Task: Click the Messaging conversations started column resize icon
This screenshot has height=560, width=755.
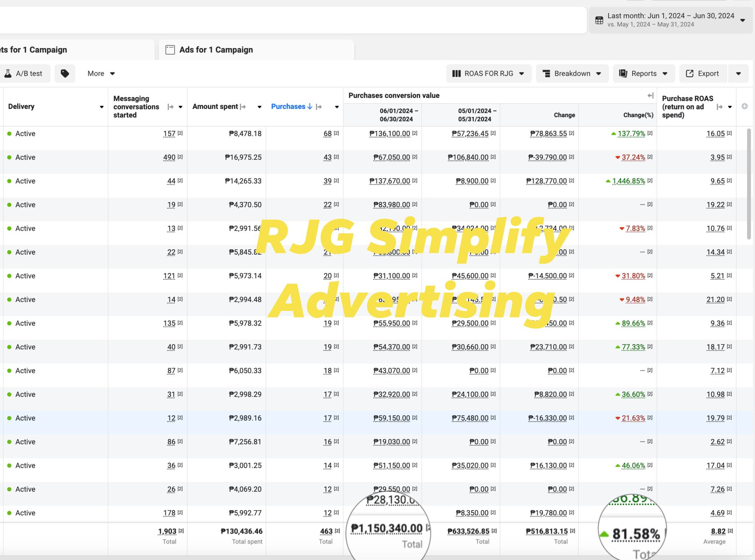Action: point(170,107)
